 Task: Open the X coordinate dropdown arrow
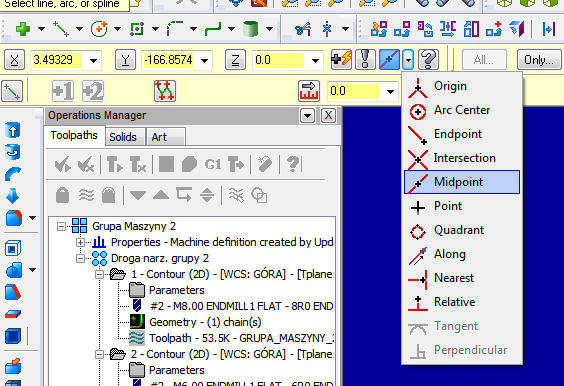pyautogui.click(x=93, y=60)
